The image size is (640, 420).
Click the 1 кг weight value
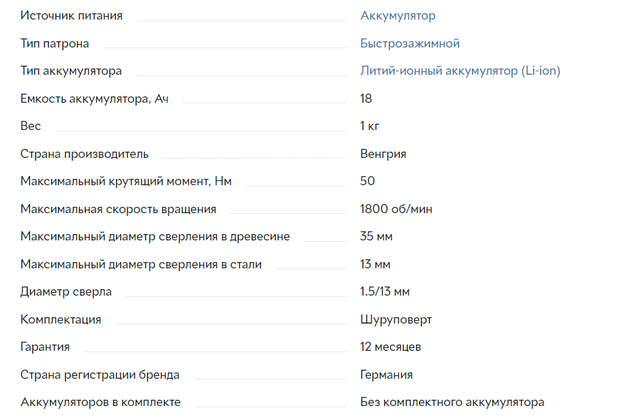pos(370,126)
